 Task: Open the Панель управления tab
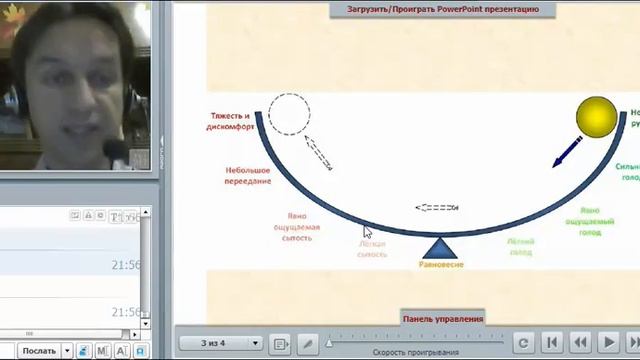pos(443,319)
